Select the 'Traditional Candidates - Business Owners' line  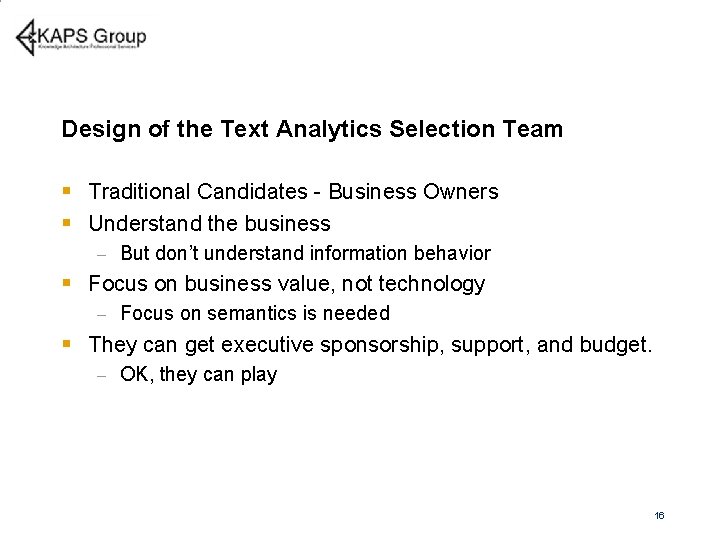293,191
